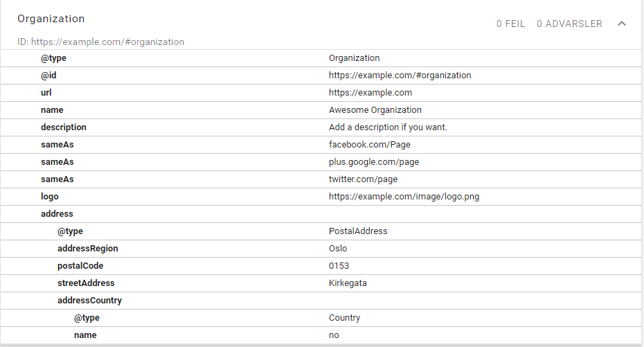Click the description row value text
Viewport: 644px width, 347px height.
tap(388, 127)
